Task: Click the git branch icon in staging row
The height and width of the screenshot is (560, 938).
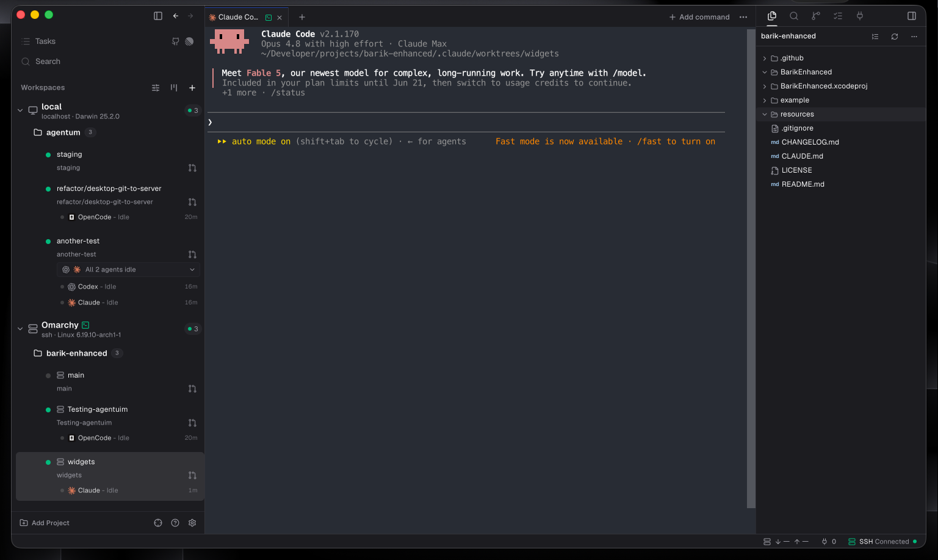Action: pos(192,168)
